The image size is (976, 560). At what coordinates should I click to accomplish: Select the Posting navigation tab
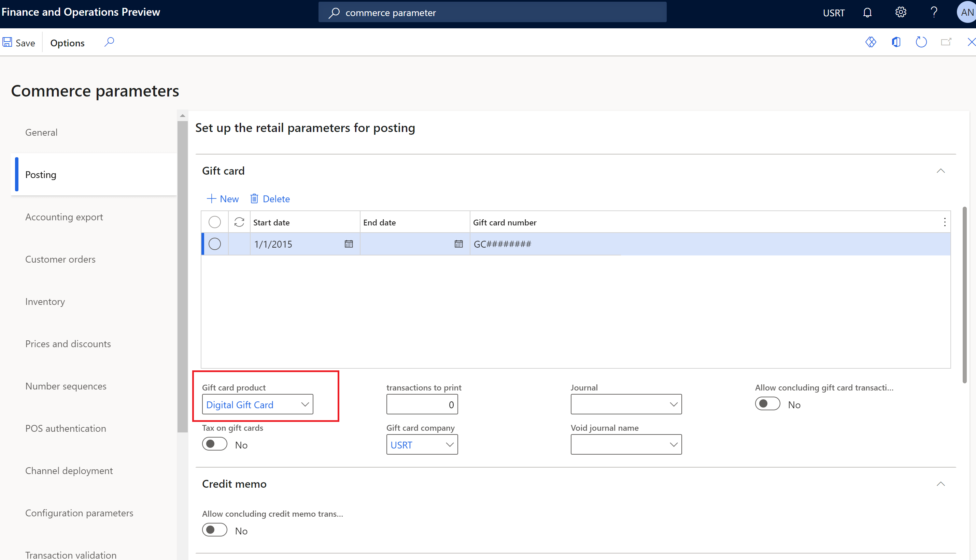pyautogui.click(x=41, y=174)
